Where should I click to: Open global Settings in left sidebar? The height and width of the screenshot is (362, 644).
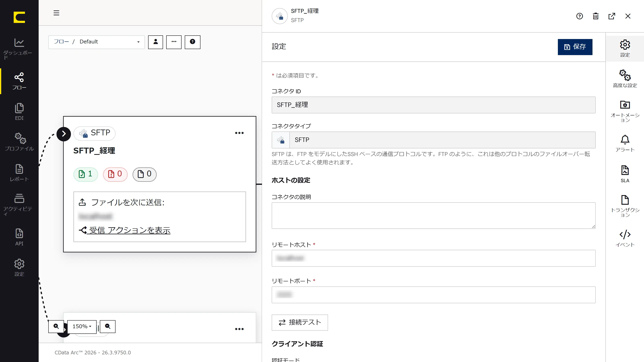tap(19, 267)
